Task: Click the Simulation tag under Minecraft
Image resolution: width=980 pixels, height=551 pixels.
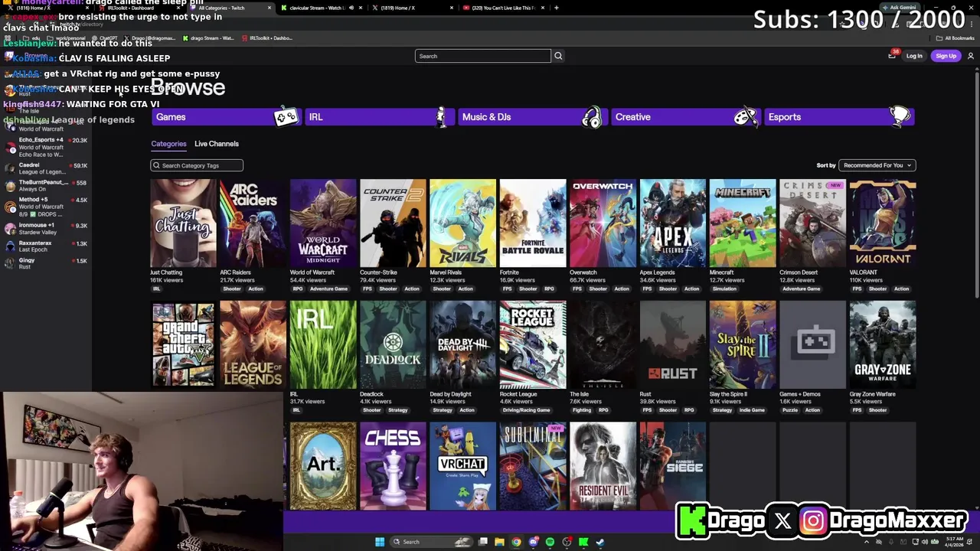Action: tap(724, 289)
